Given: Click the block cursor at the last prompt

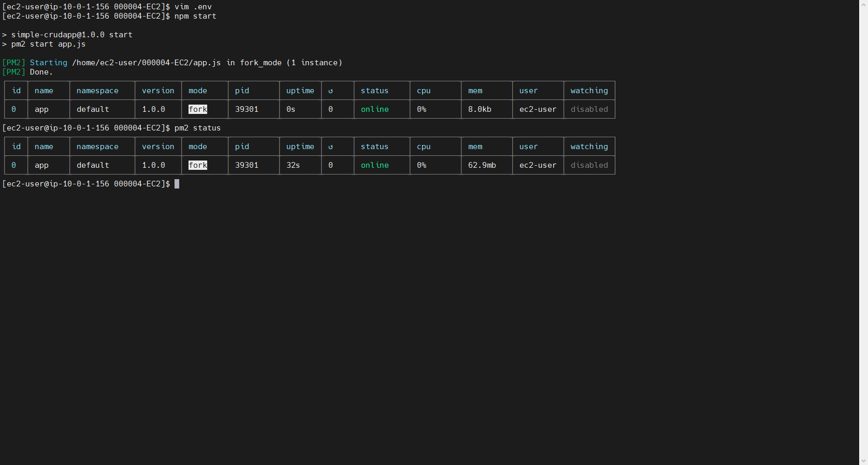Looking at the screenshot, I should 177,184.
